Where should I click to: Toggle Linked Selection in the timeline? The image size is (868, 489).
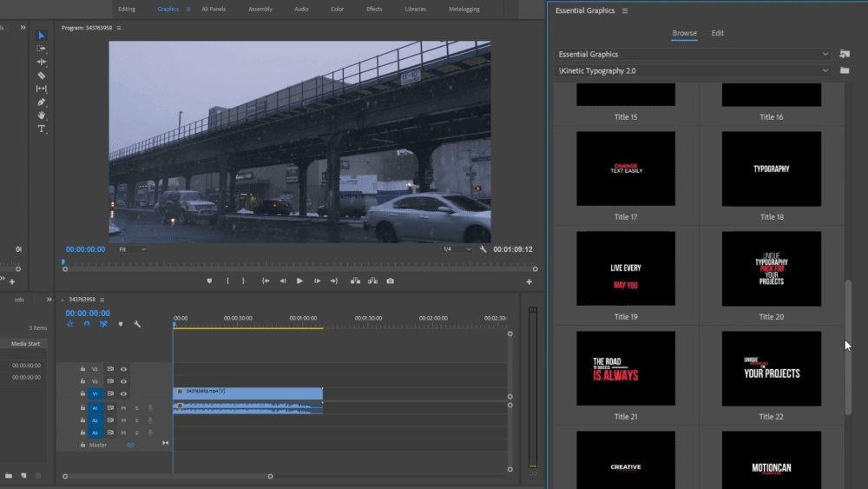point(103,324)
